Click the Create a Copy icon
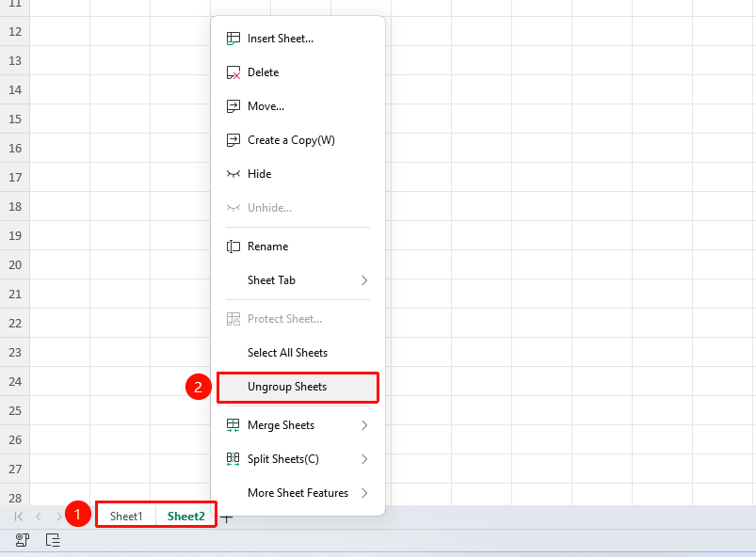This screenshot has height=557, width=756. pos(233,140)
